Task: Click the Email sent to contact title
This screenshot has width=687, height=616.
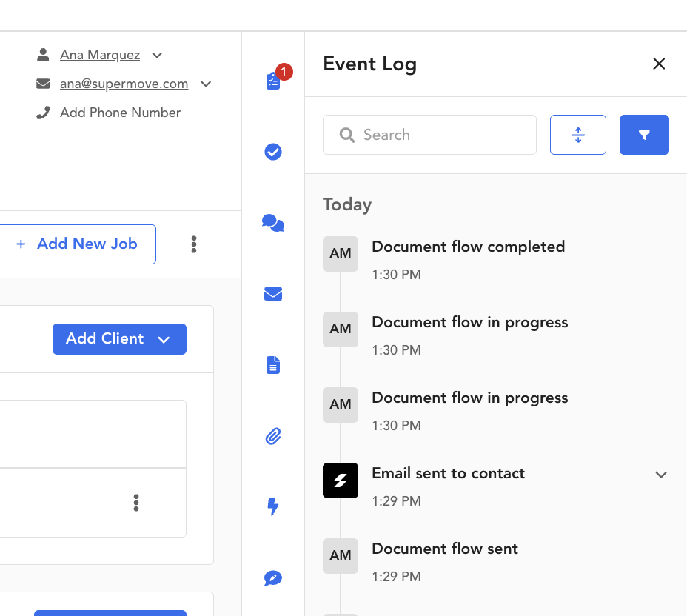Action: (448, 474)
